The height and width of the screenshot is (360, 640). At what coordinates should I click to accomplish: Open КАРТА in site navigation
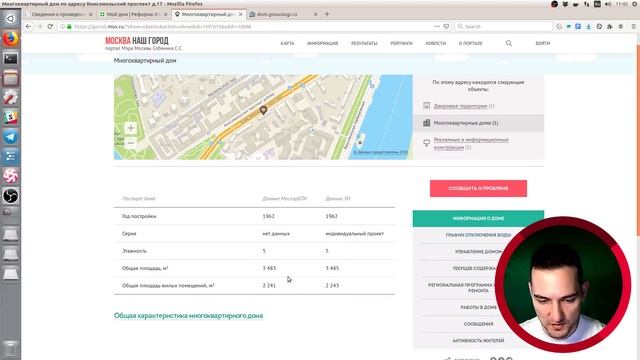[x=287, y=43]
